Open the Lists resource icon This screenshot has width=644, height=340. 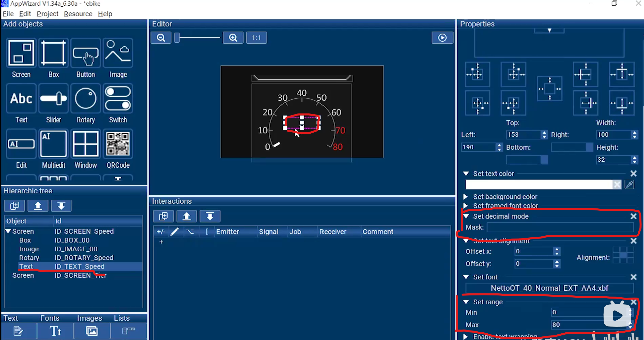point(129,331)
